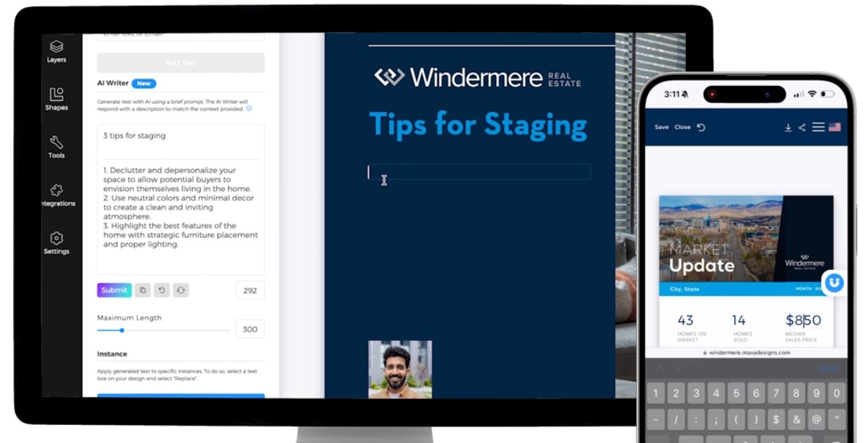Tap the 43 homes on market value
The height and width of the screenshot is (443, 868).
click(x=685, y=320)
